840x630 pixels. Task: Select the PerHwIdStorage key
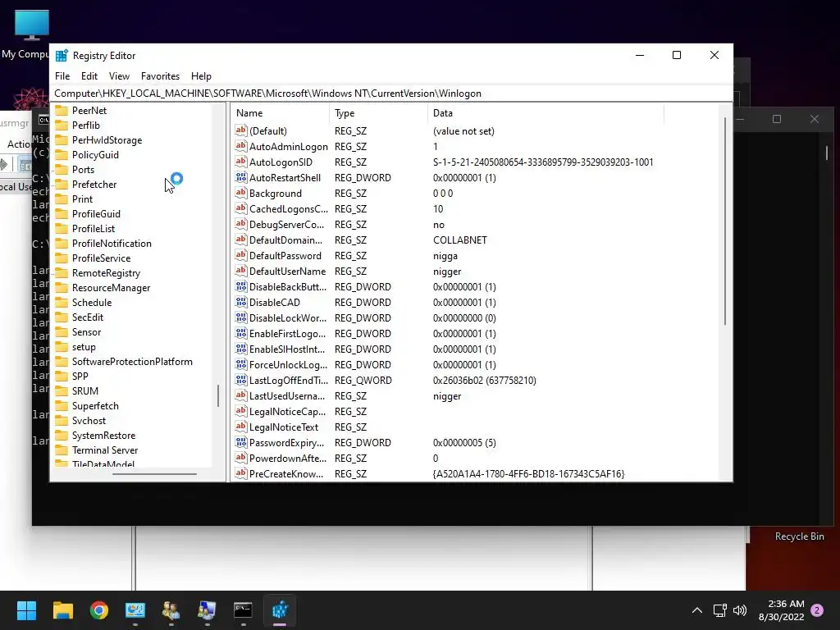pos(107,139)
